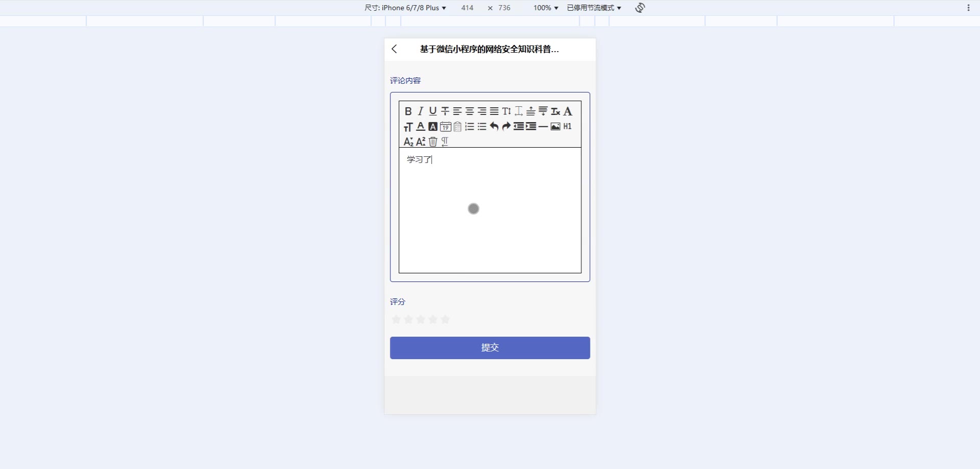The height and width of the screenshot is (469, 980).
Task: Insert a horizontal divider line
Action: [x=543, y=126]
